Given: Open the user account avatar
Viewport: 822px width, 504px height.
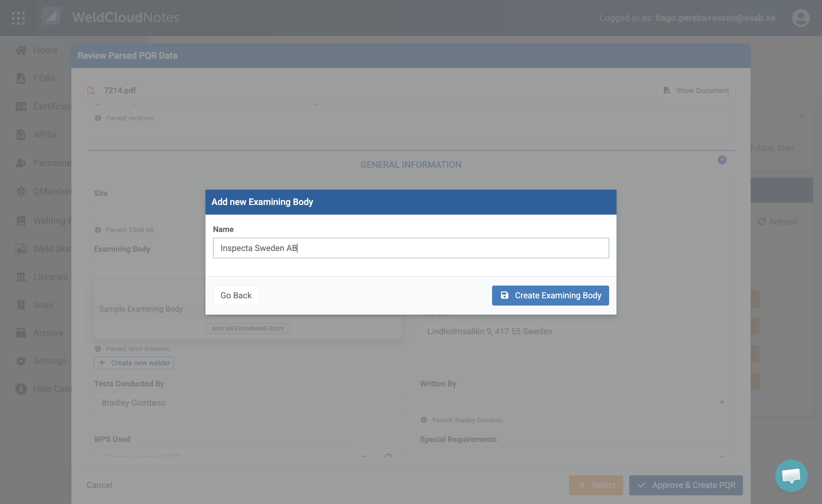Looking at the screenshot, I should [x=801, y=18].
